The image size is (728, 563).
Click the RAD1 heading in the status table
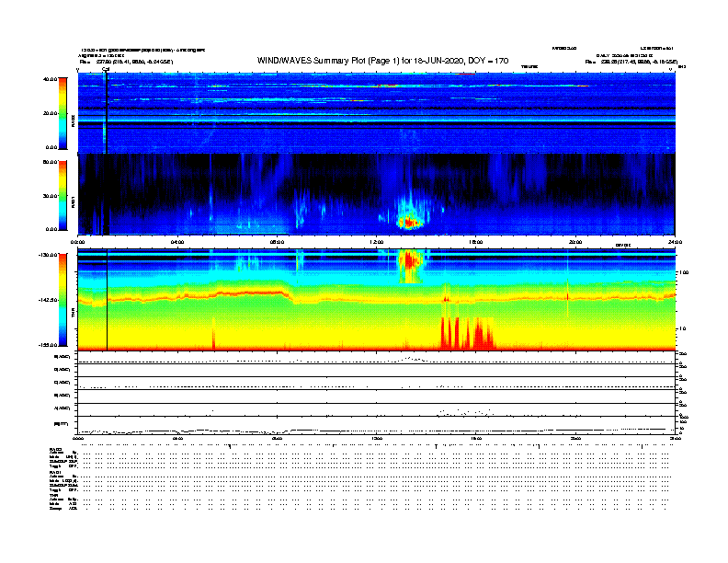[55, 473]
